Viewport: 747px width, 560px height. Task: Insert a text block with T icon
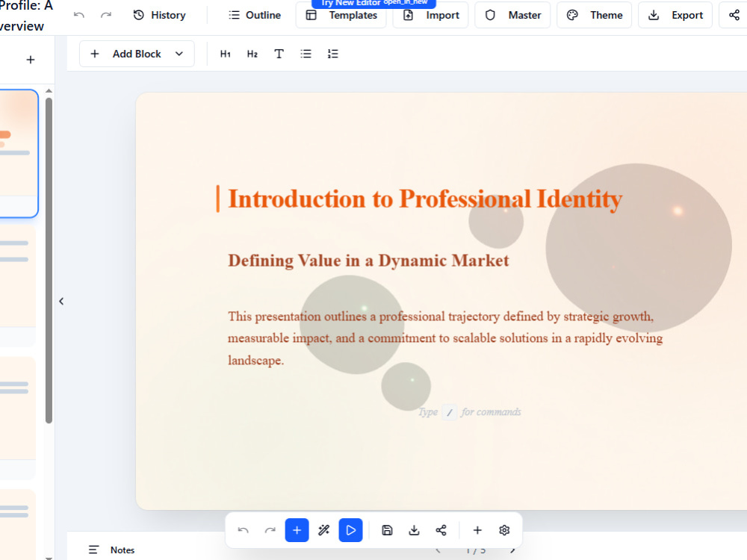point(279,54)
